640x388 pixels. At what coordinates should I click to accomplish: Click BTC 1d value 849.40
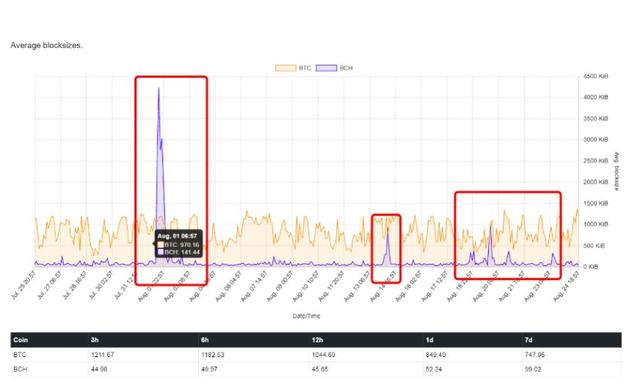[436, 355]
